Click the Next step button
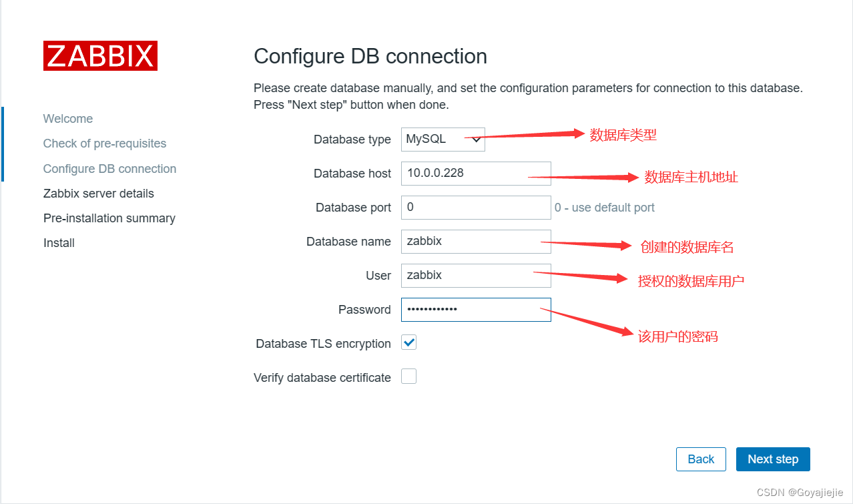Screen dimensions: 853x504 [772, 459]
